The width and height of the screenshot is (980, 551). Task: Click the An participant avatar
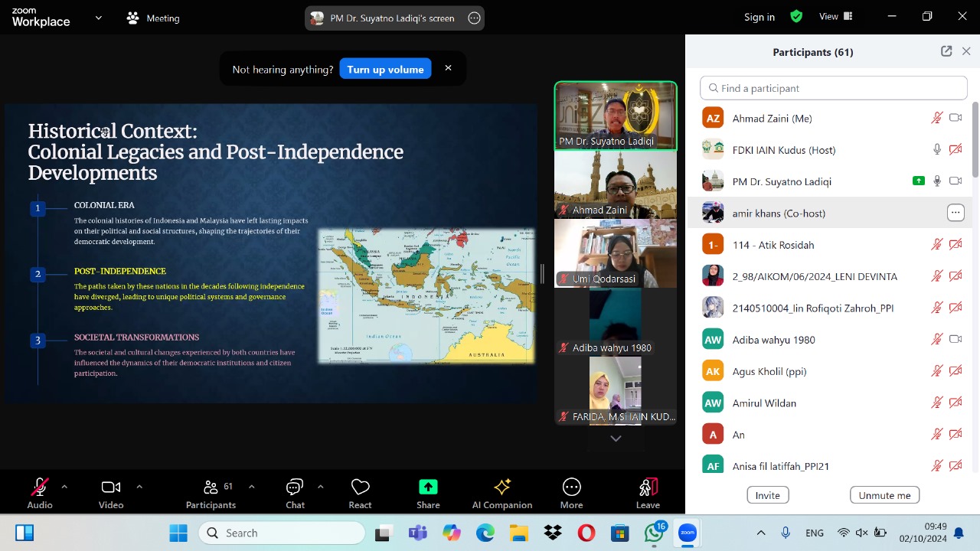713,435
